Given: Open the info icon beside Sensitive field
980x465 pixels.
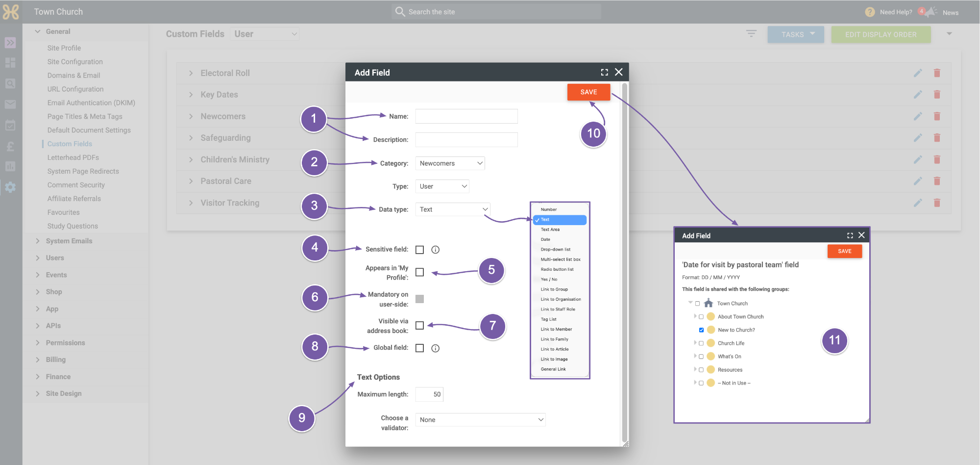Looking at the screenshot, I should coord(435,250).
